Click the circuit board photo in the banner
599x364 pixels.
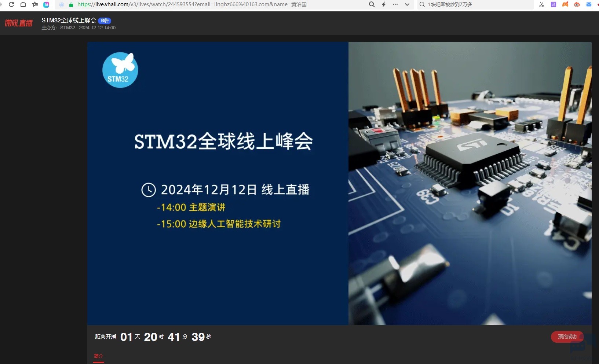coord(470,183)
